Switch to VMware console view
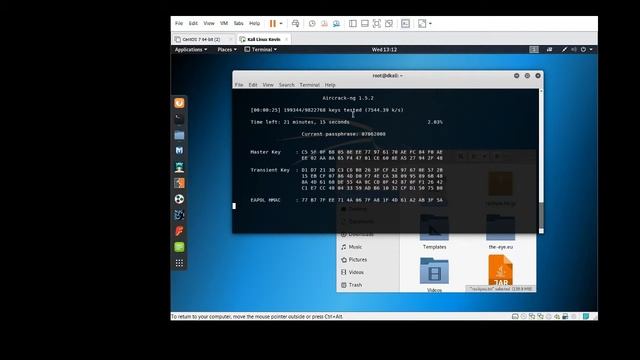 (405, 24)
